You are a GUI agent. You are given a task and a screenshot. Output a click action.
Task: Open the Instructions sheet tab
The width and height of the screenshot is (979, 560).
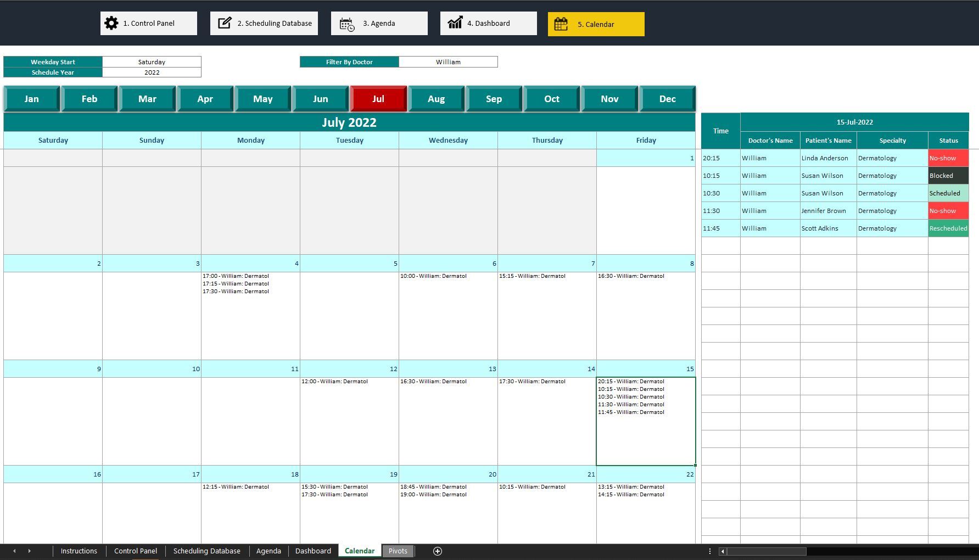pos(79,551)
